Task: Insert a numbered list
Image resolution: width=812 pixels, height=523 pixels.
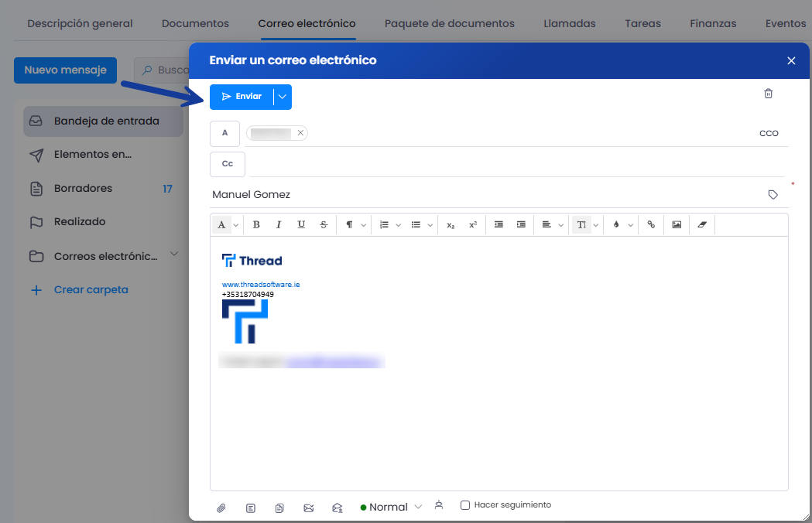Action: [x=384, y=224]
